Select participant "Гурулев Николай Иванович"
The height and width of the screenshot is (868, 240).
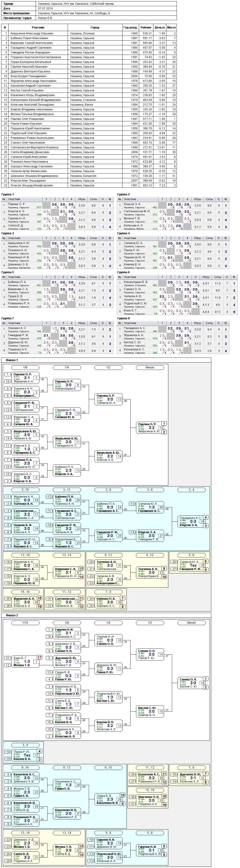click(29, 66)
